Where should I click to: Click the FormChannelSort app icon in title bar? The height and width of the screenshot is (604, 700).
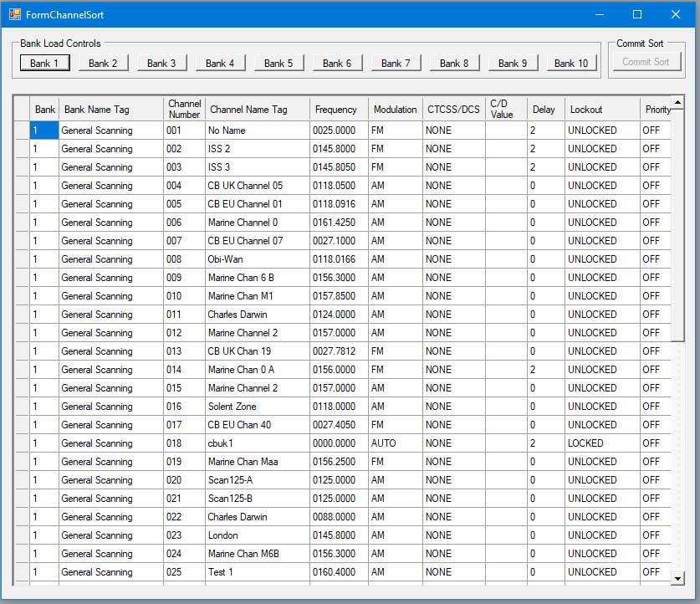click(15, 15)
